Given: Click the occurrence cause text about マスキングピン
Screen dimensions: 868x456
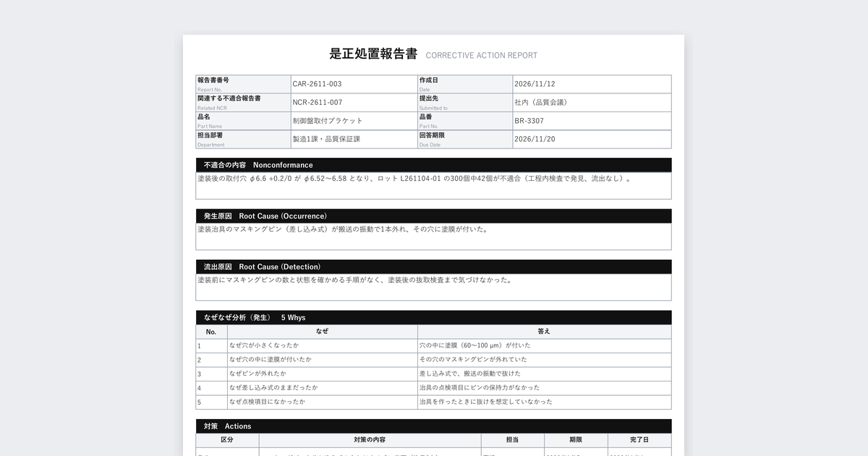Looking at the screenshot, I should pyautogui.click(x=344, y=229).
